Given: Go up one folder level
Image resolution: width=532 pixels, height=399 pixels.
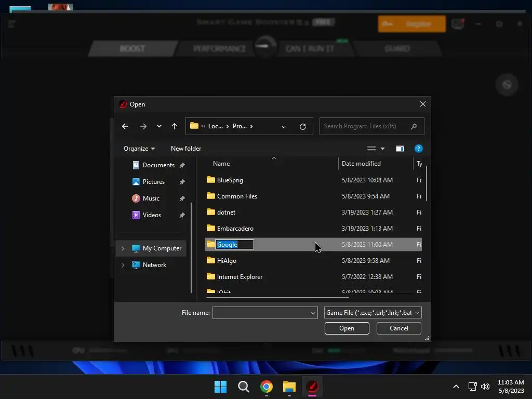Looking at the screenshot, I should (175, 126).
